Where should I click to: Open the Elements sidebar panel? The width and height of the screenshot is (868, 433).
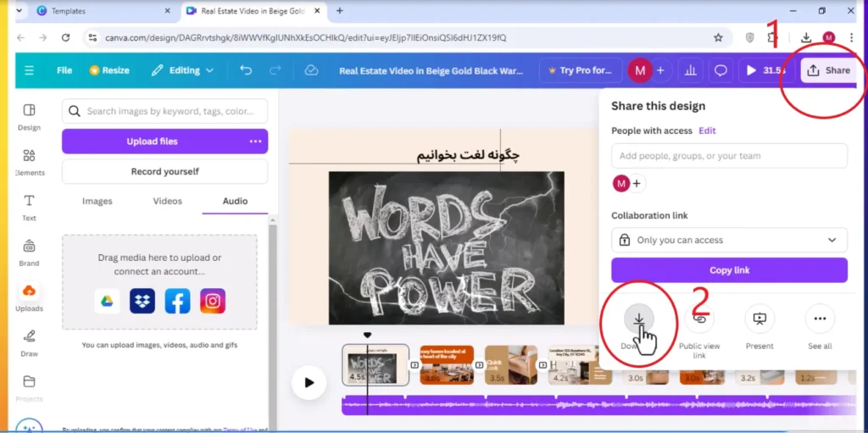[x=29, y=162]
